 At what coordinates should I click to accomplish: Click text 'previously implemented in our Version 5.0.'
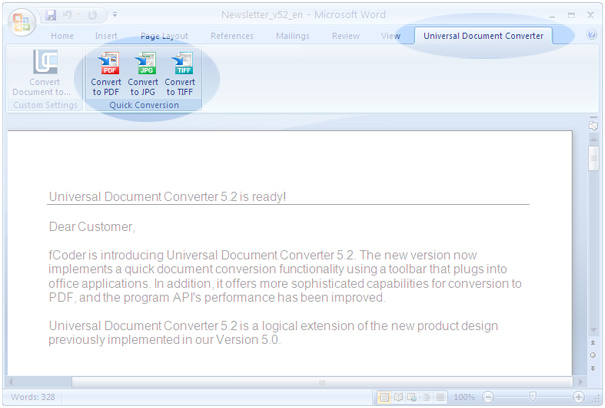click(x=164, y=340)
